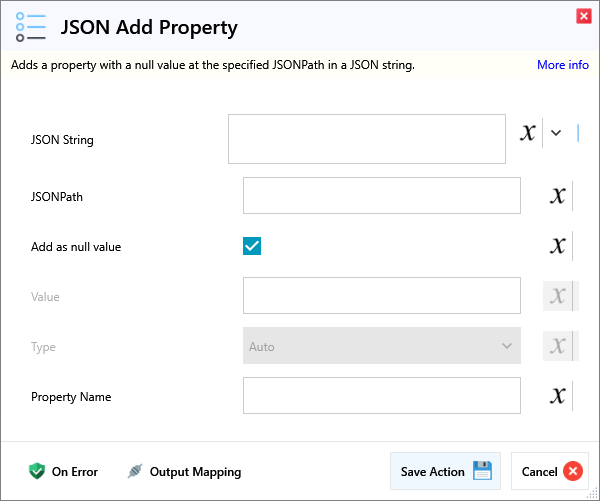Image resolution: width=600 pixels, height=501 pixels.
Task: Click the variable icon next to Type
Action: coord(558,346)
